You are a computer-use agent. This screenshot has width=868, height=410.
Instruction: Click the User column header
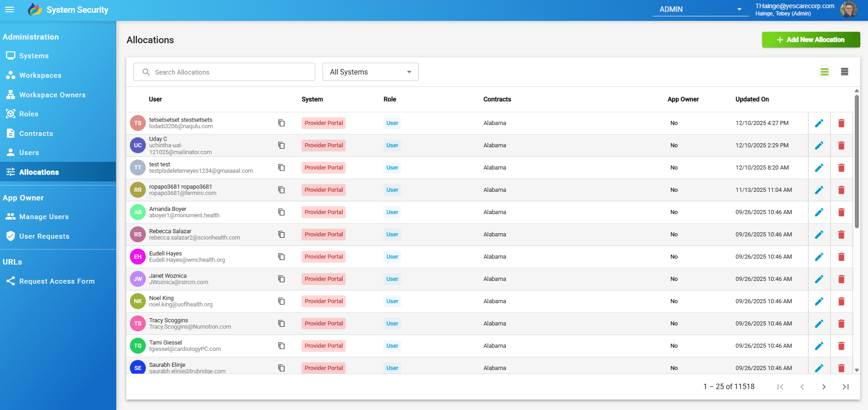tap(155, 99)
